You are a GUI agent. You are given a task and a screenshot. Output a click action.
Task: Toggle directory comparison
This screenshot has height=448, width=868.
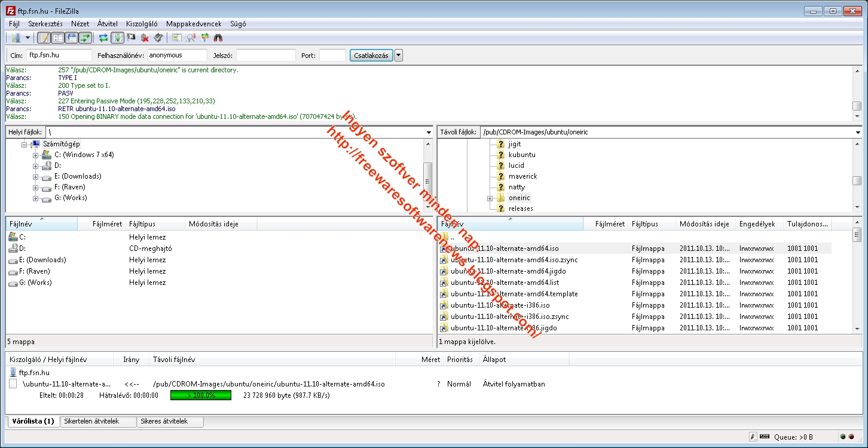[191, 38]
